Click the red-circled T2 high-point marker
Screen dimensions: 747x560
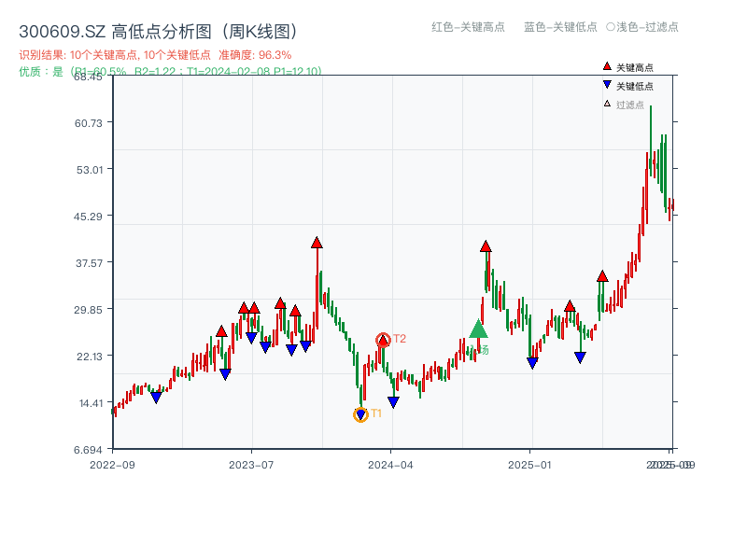pos(383,340)
